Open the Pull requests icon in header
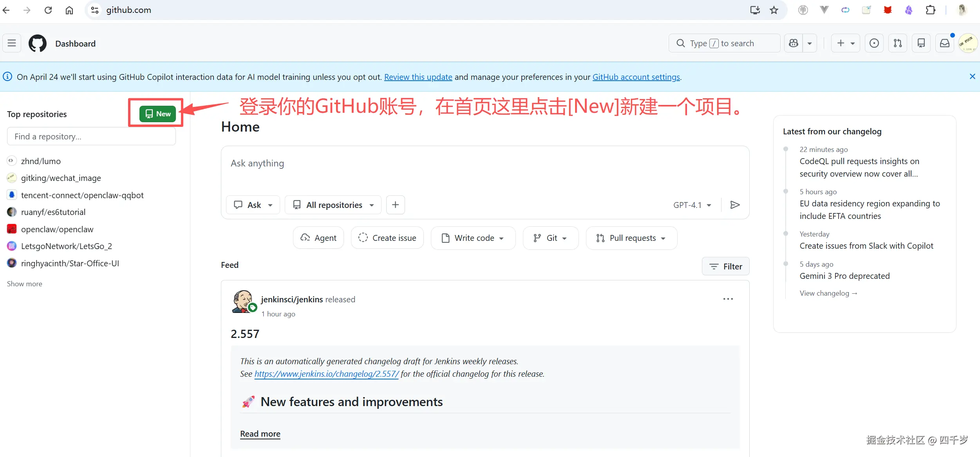 (897, 43)
